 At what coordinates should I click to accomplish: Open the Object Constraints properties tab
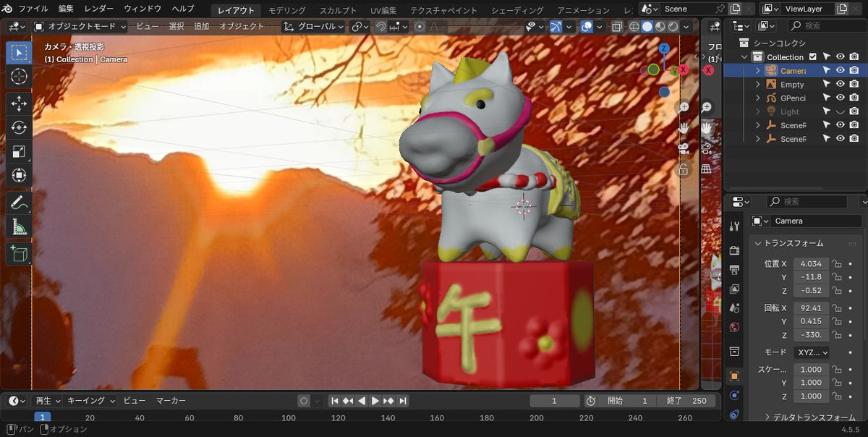[x=734, y=414]
